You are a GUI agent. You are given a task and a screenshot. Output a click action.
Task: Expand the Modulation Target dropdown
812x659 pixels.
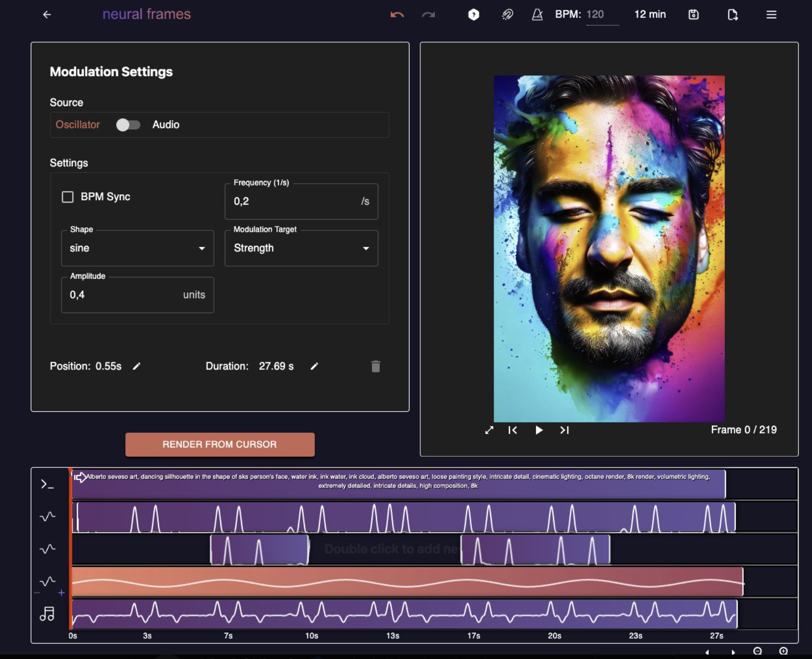(301, 248)
